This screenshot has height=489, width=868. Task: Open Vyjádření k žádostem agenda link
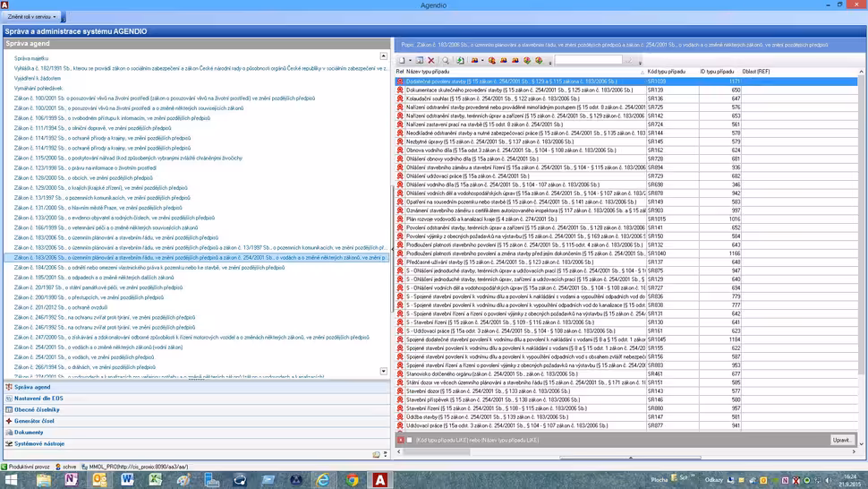tap(38, 79)
